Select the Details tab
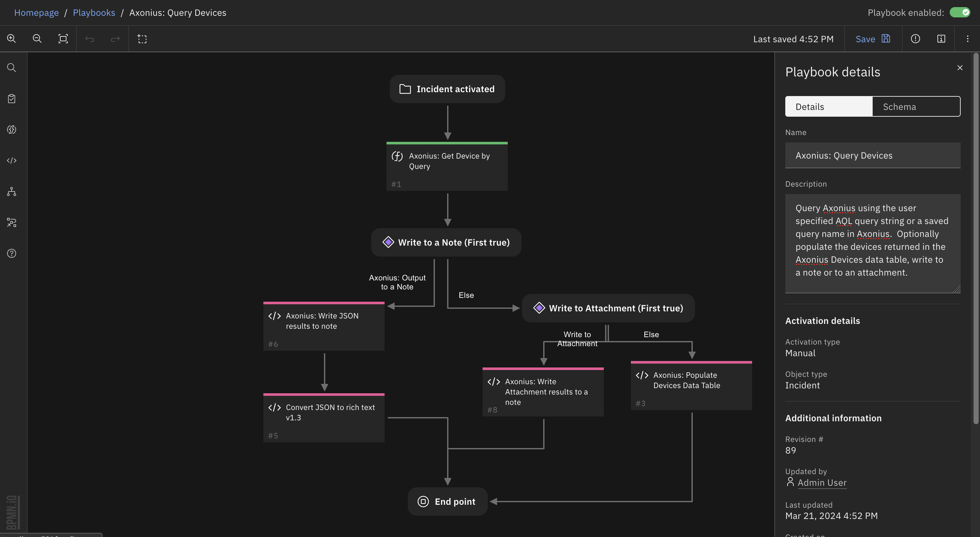Screen dimensions: 980x537 (x=829, y=106)
